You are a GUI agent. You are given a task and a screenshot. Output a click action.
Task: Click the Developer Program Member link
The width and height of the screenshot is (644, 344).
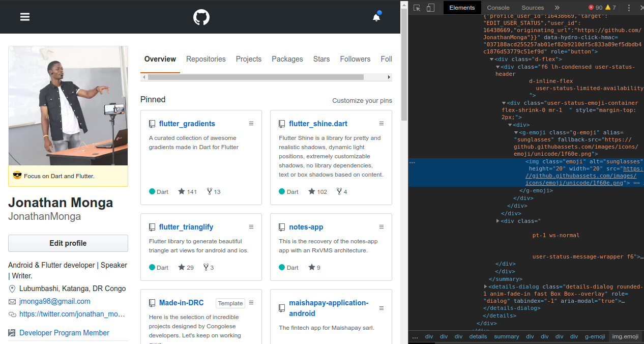[x=64, y=333]
